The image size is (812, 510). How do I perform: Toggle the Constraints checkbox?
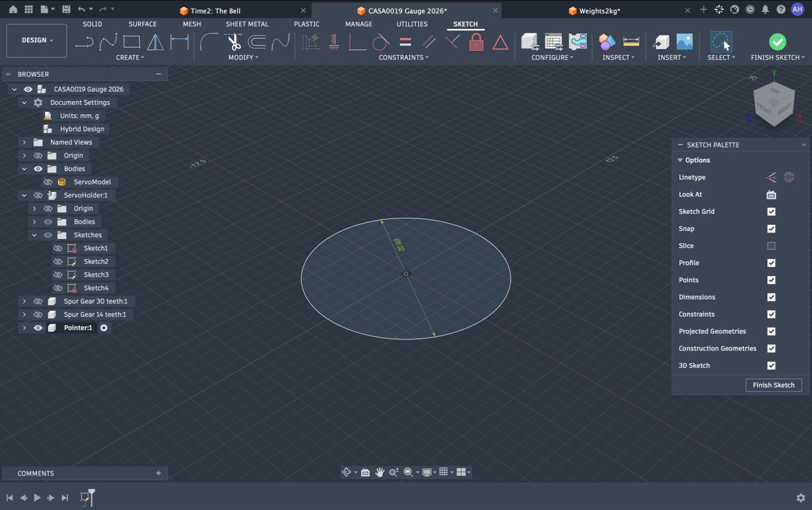[771, 314]
